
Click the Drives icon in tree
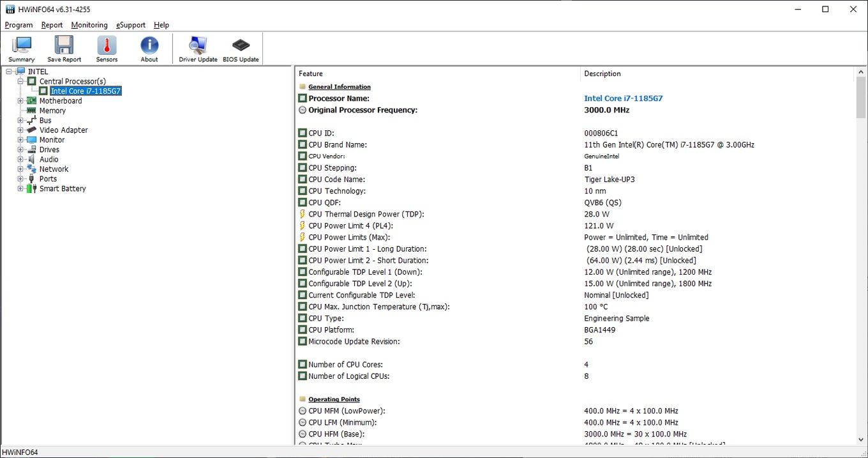tap(31, 149)
